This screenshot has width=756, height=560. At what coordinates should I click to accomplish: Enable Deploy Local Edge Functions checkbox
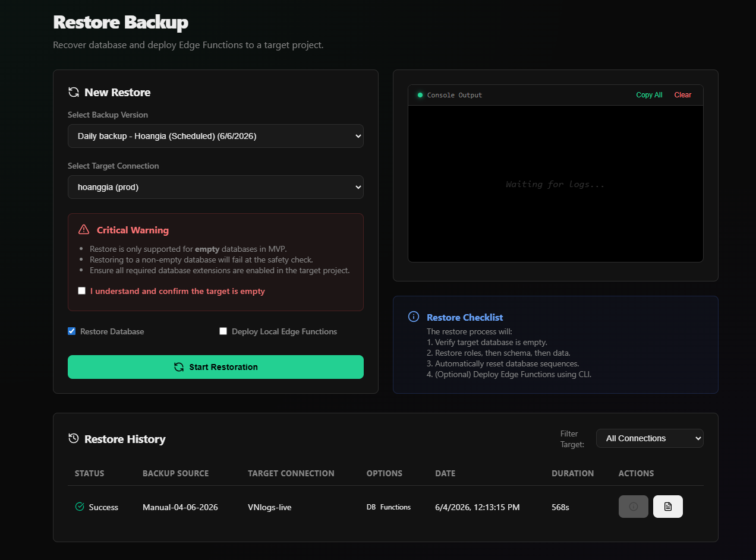pos(223,331)
